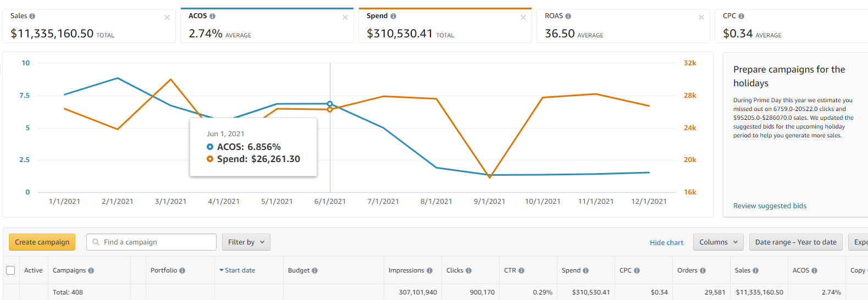Remove the Sales metric card with X
The width and height of the screenshot is (868, 300).
pos(167,18)
